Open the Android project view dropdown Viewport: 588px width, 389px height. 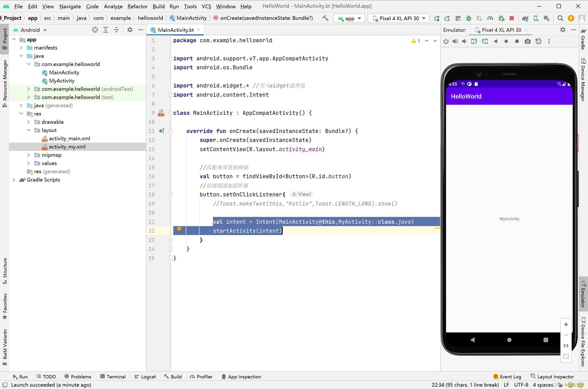30,30
